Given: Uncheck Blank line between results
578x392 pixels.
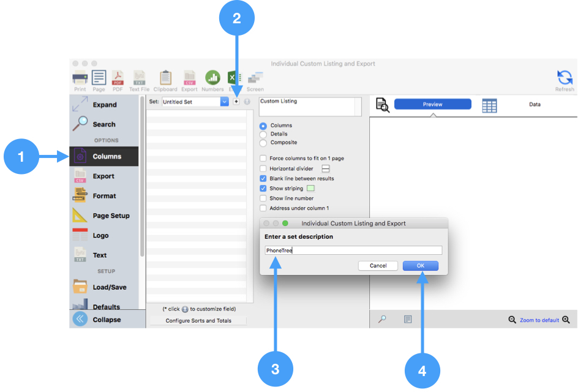Looking at the screenshot, I should (x=263, y=179).
